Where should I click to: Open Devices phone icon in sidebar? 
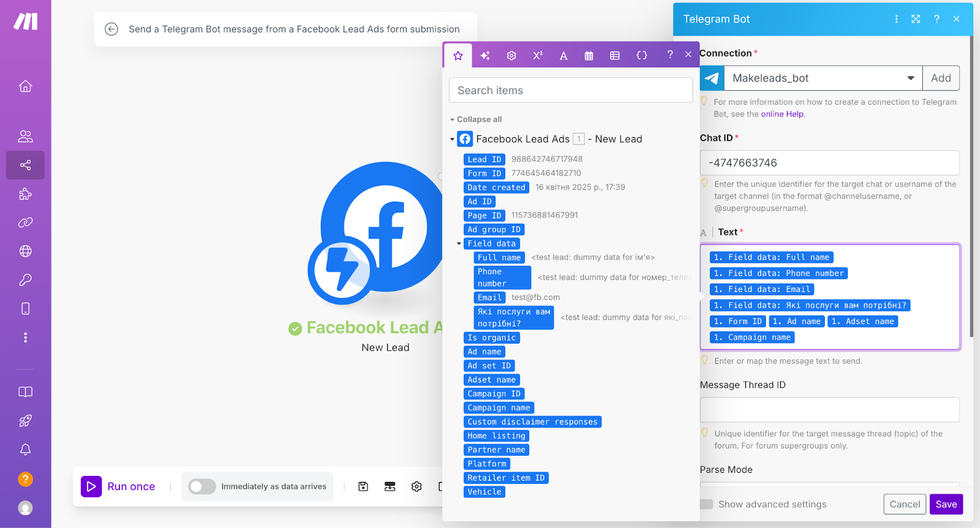click(x=25, y=309)
